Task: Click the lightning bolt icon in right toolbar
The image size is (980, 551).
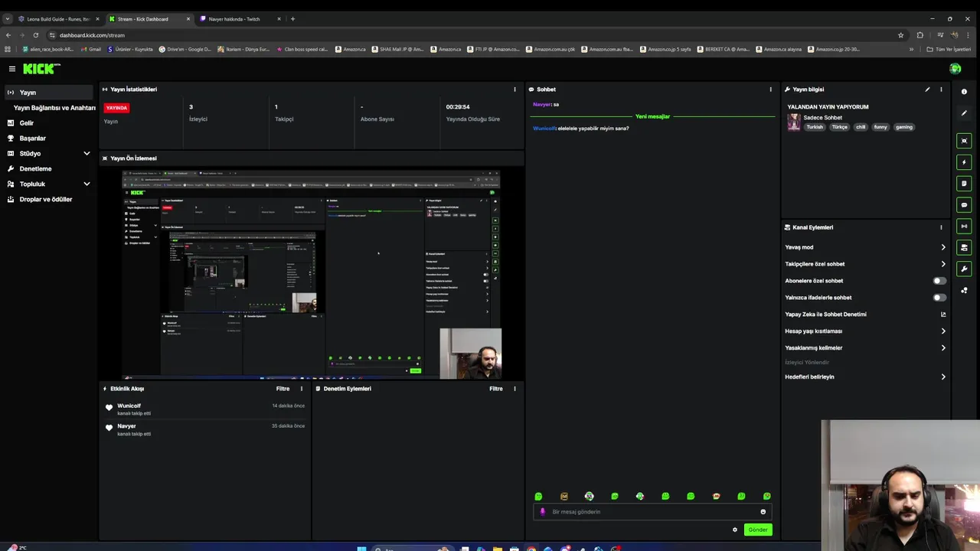Action: coord(964,162)
